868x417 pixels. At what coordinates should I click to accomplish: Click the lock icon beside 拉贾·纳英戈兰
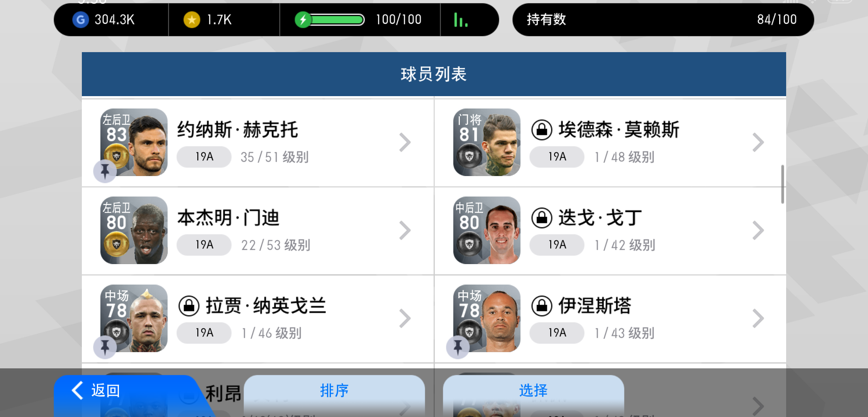(189, 306)
